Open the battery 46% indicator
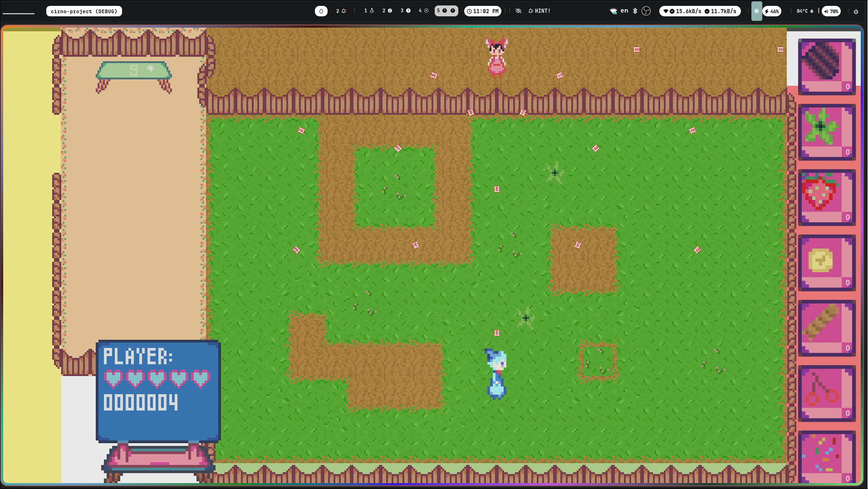The image size is (868, 489). pyautogui.click(x=772, y=11)
